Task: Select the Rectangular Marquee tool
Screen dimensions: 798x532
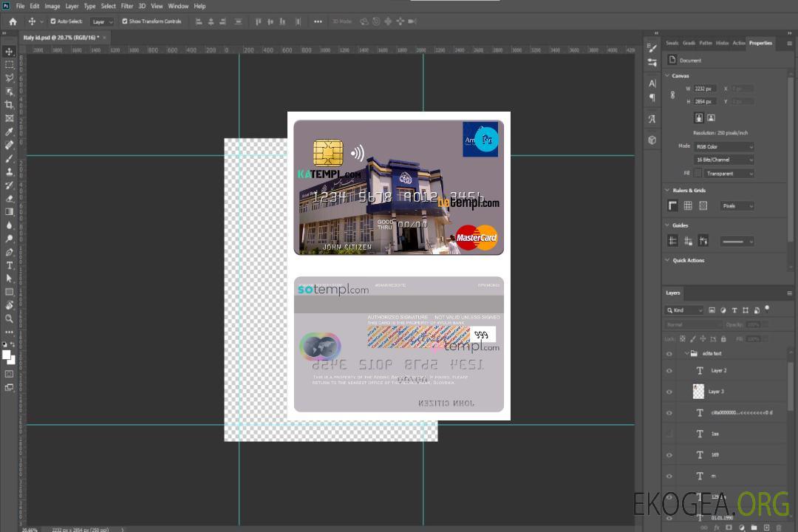Action: (10, 64)
